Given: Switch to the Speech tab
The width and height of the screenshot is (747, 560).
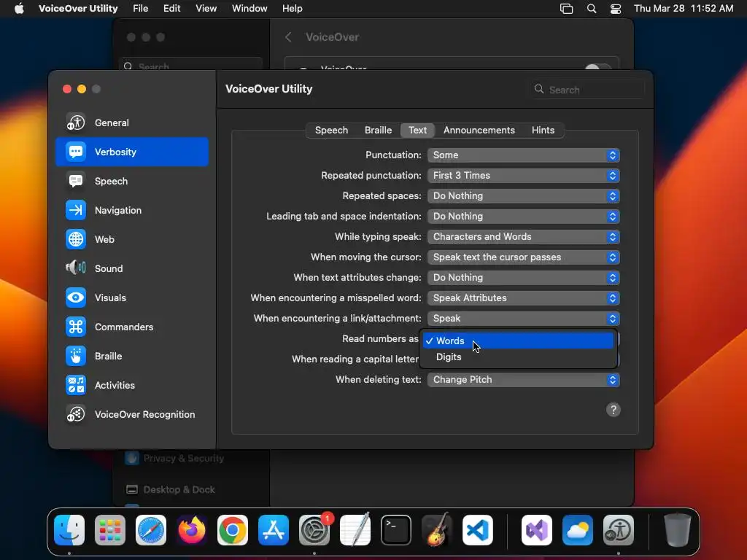Looking at the screenshot, I should pos(332,131).
